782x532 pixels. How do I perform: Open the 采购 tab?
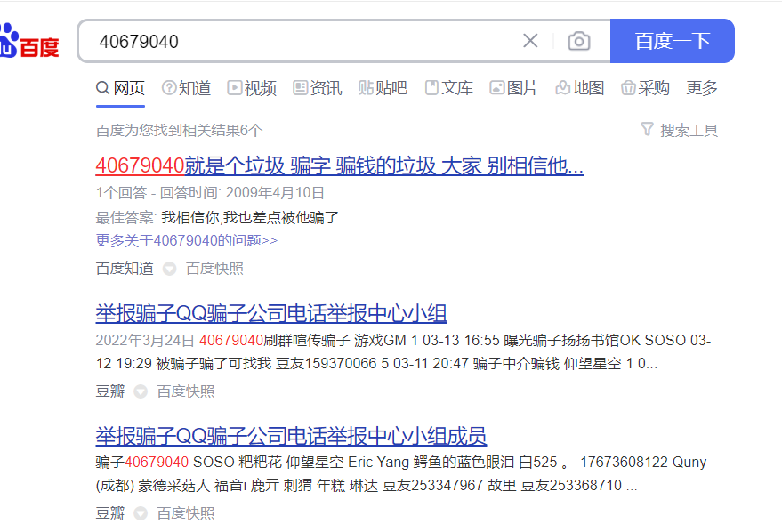click(645, 88)
